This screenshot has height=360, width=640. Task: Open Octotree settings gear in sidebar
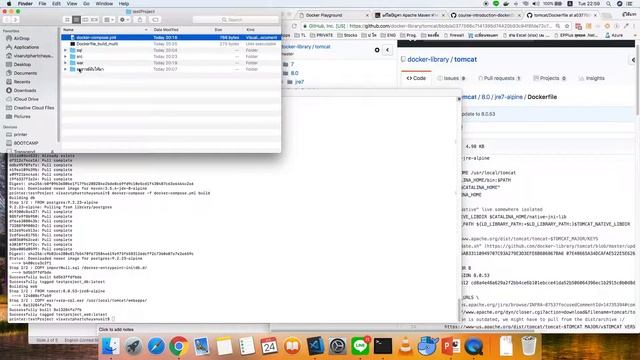(x=377, y=50)
